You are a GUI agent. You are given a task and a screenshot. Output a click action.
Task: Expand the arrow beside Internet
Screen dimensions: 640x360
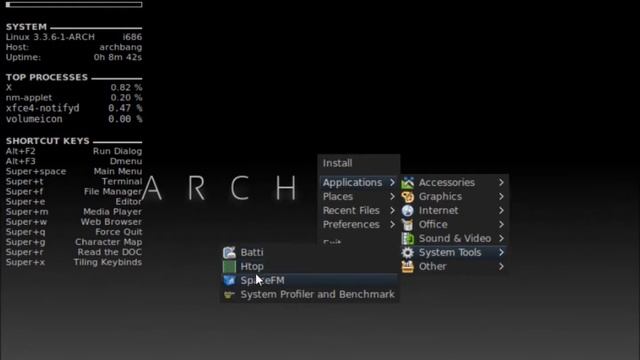tap(501, 210)
